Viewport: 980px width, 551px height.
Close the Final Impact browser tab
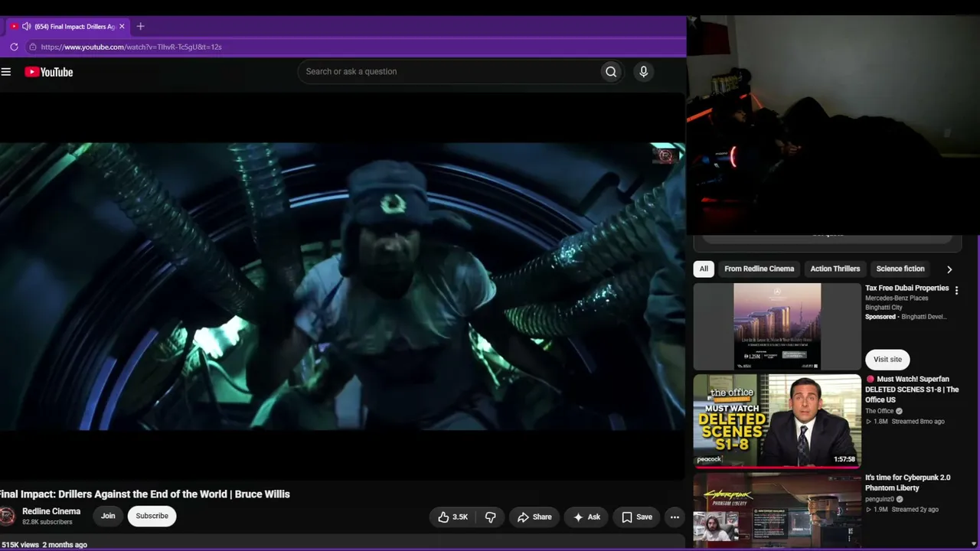pyautogui.click(x=122, y=26)
